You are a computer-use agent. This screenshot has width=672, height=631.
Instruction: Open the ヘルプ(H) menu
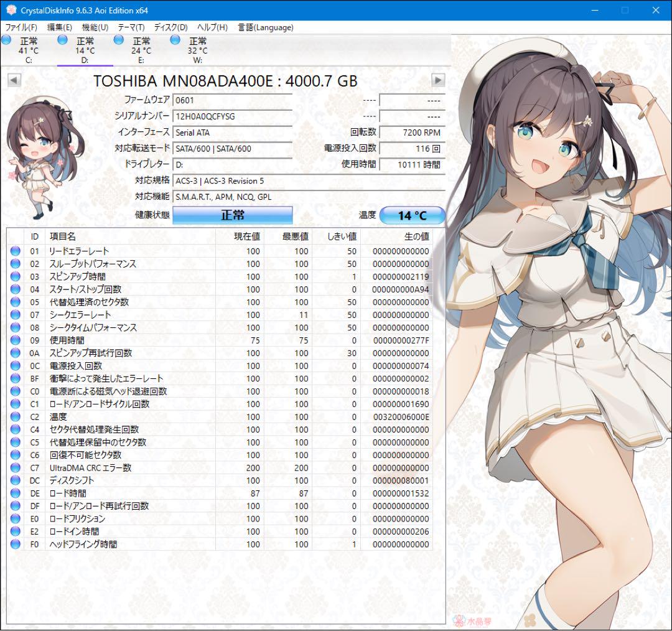tap(212, 27)
